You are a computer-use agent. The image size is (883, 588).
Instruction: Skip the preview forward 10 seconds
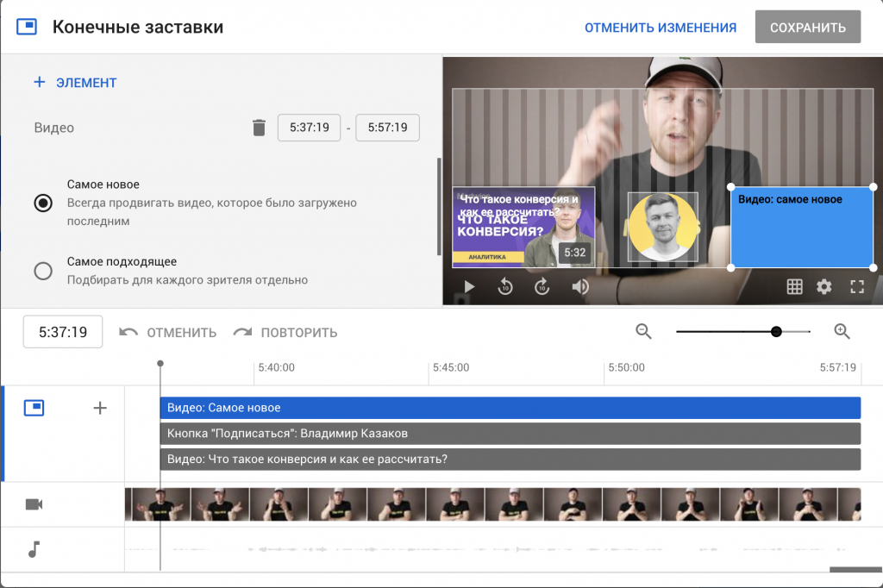542,285
